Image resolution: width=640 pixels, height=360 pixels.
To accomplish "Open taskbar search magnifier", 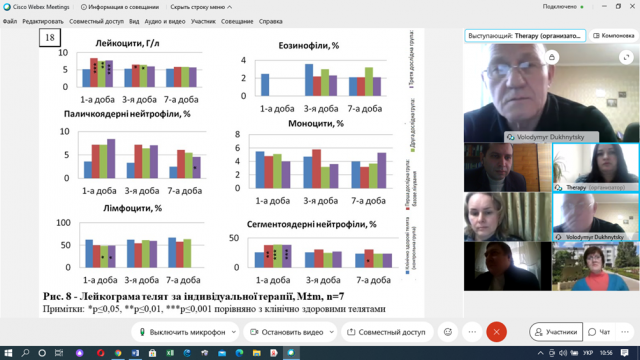I will [x=25, y=353].
